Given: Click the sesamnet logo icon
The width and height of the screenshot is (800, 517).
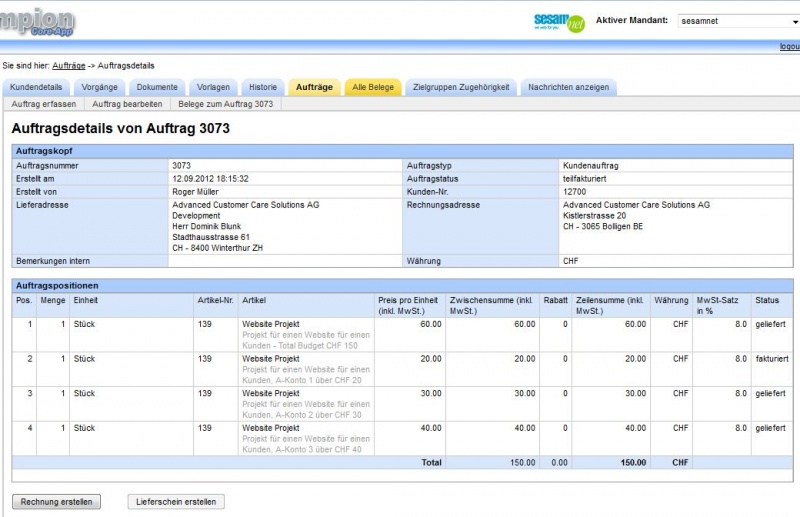Looking at the screenshot, I should (x=559, y=21).
